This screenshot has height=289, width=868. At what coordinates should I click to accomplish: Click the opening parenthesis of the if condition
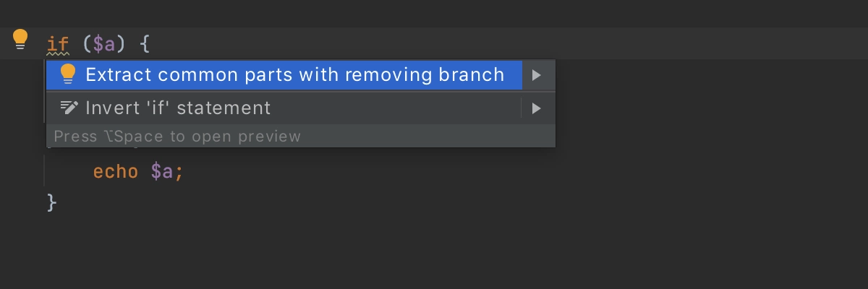point(88,44)
